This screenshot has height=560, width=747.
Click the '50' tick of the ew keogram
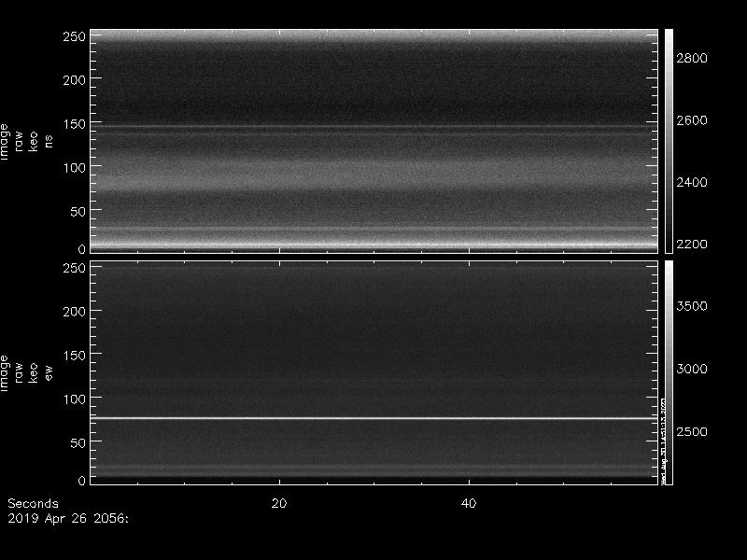coord(78,442)
